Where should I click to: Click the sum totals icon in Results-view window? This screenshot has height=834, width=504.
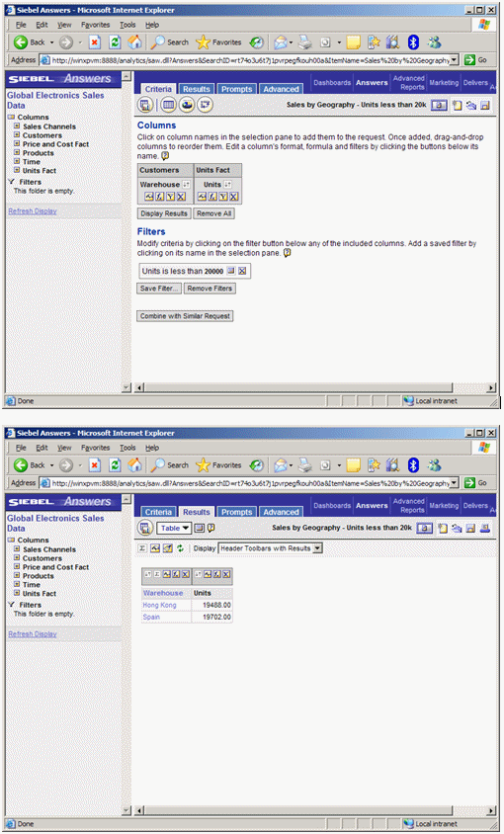pos(142,547)
